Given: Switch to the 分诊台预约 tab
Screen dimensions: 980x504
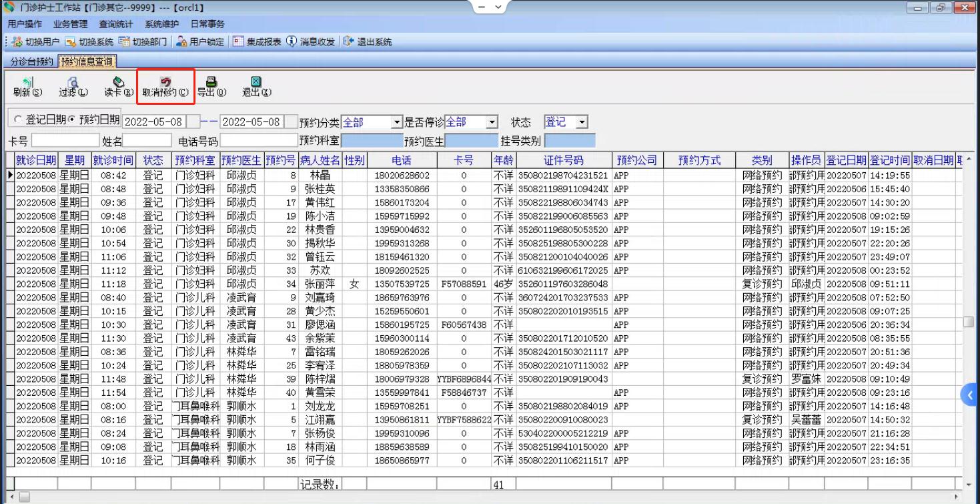Looking at the screenshot, I should click(x=31, y=62).
